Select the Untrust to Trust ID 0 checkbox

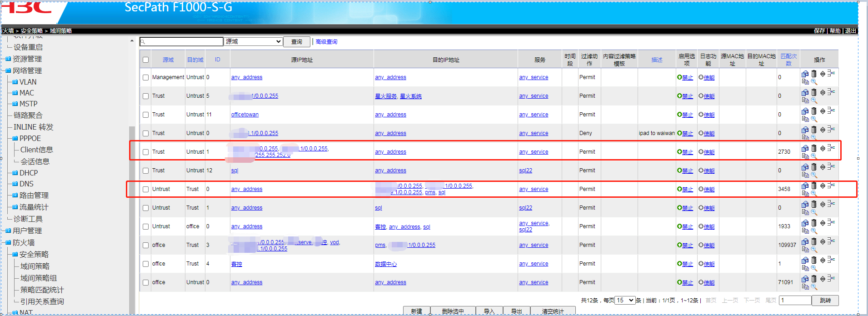145,189
